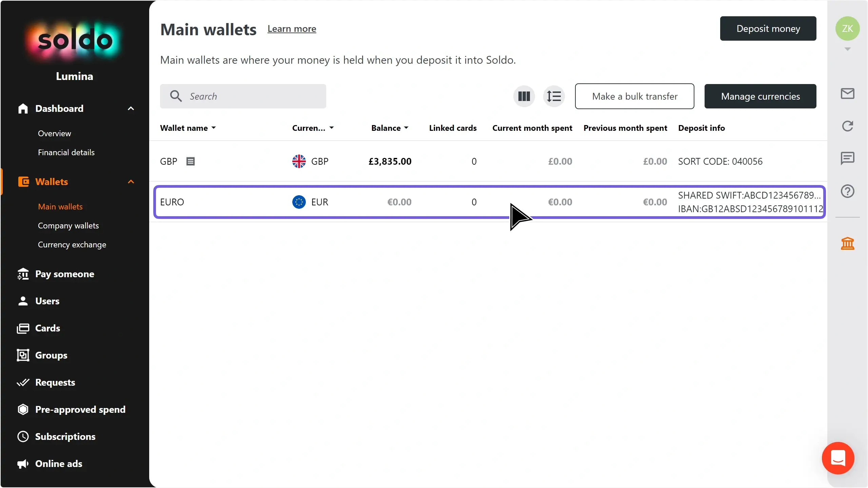The height and width of the screenshot is (488, 868).
Task: Go to Company wallets
Action: tap(68, 226)
